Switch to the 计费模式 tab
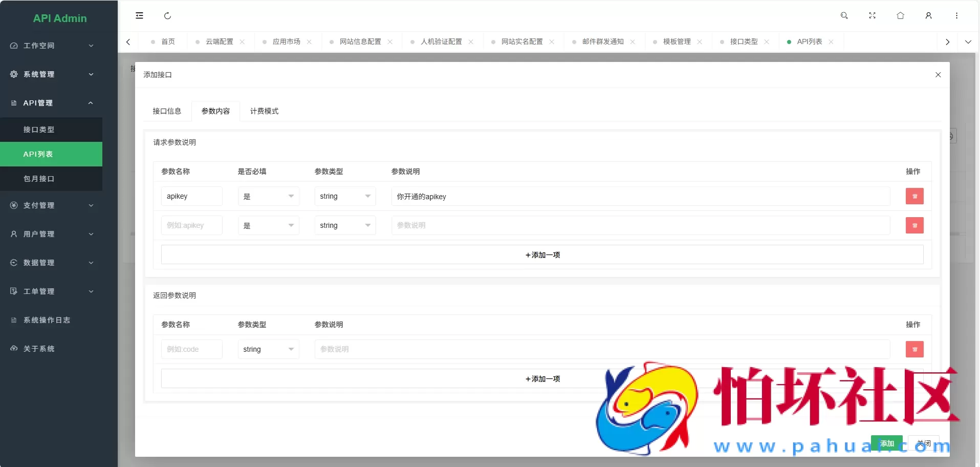This screenshot has width=980, height=467. (x=264, y=111)
